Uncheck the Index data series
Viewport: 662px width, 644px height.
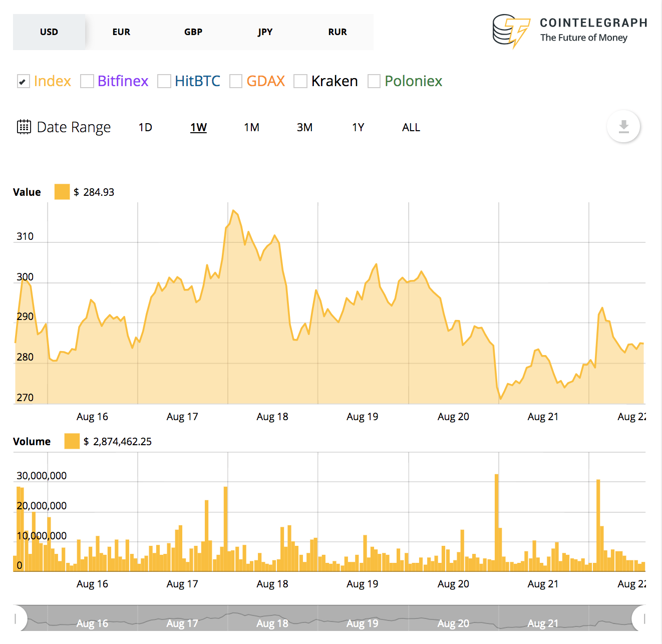[23, 81]
